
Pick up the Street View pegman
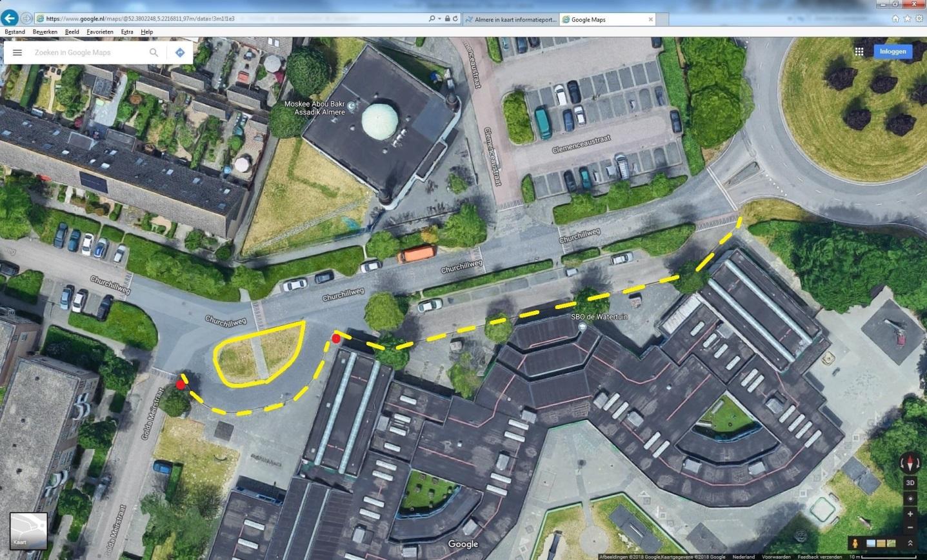pyautogui.click(x=855, y=543)
